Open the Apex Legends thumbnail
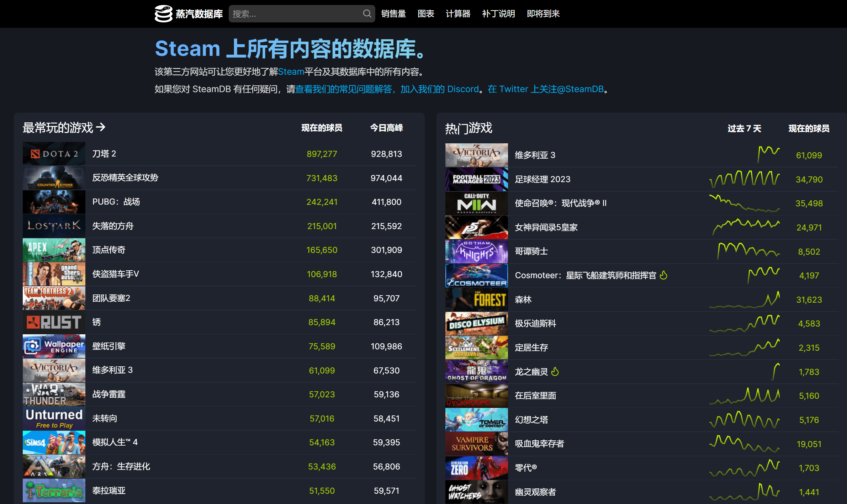847x504 pixels. 54,250
